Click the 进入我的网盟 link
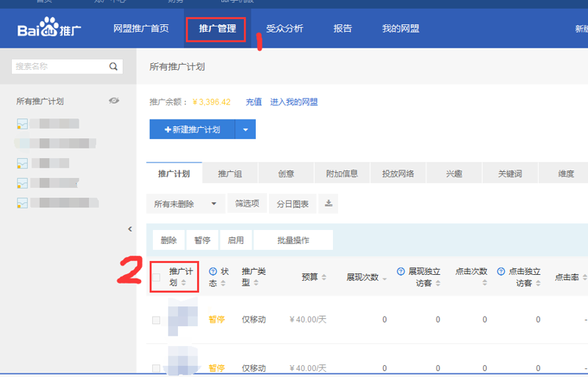The image size is (588, 377). click(x=293, y=101)
